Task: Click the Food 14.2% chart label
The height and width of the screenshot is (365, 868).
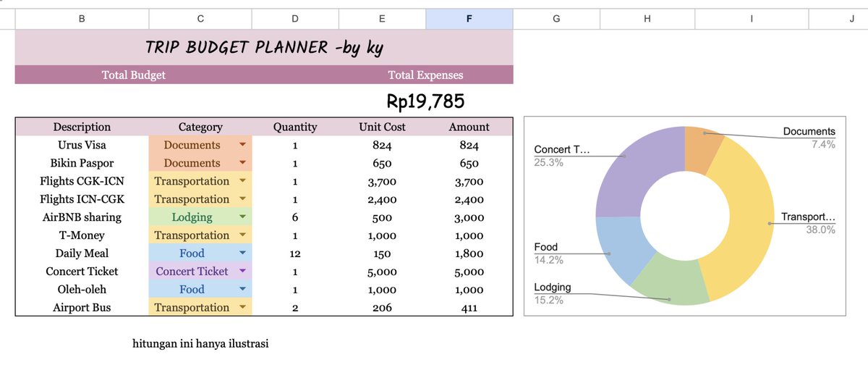Action: (548, 253)
